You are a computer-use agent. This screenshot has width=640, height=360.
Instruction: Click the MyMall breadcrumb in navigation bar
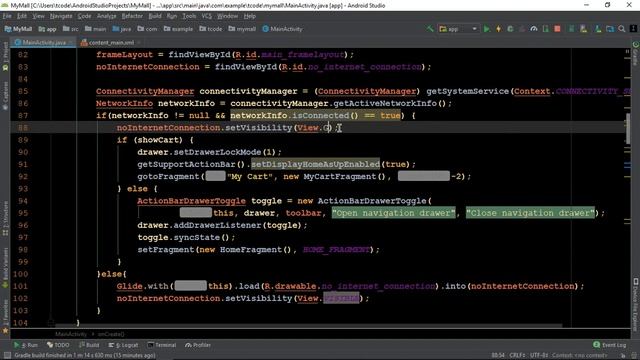(18, 29)
